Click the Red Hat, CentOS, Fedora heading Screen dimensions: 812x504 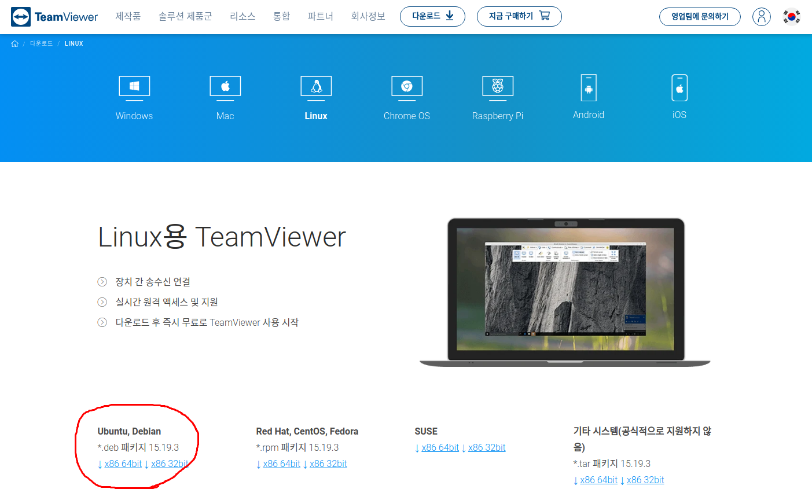tap(307, 431)
